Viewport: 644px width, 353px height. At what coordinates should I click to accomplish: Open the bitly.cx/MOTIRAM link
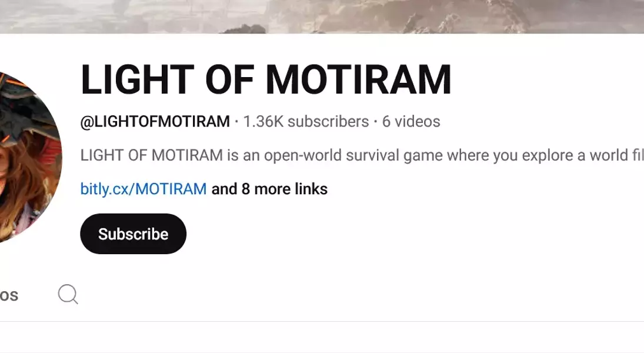[x=144, y=189]
